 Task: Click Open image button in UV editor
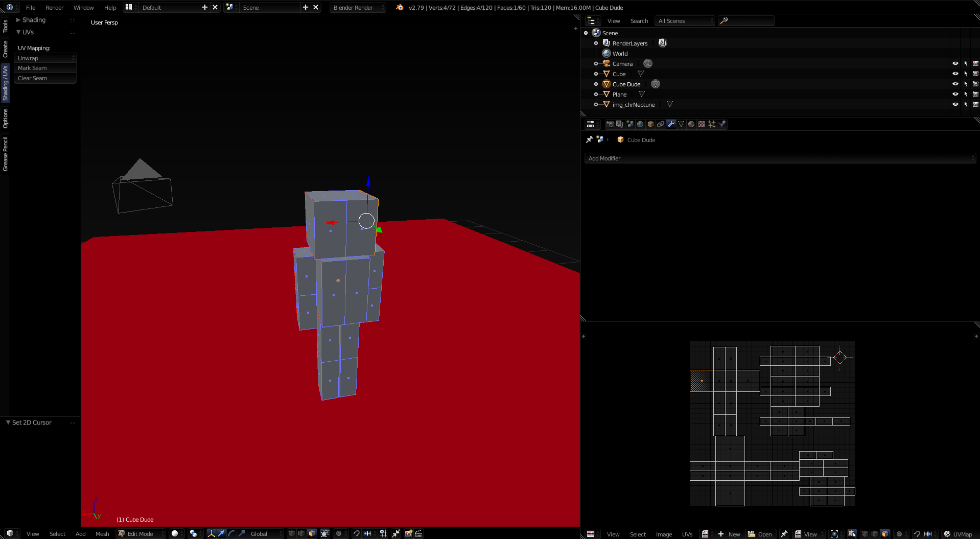pos(760,534)
